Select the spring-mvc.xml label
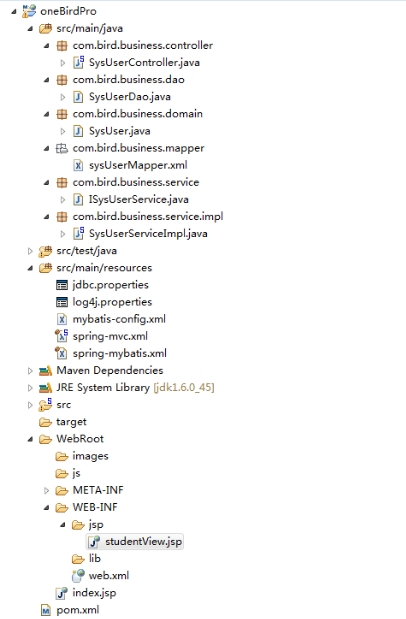This screenshot has width=406, height=619. coord(110,336)
